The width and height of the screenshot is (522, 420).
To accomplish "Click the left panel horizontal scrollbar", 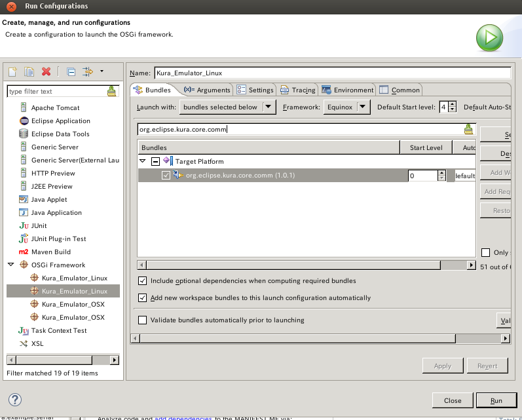I will pyautogui.click(x=63, y=360).
